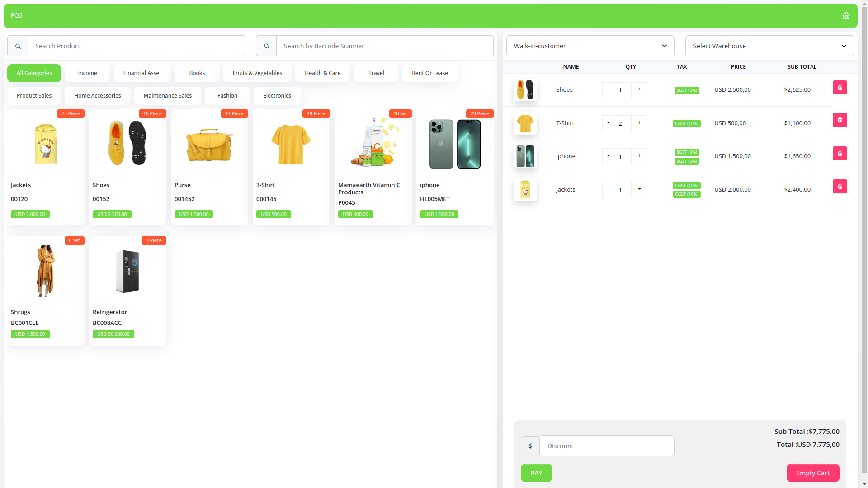Click the dollar sign discount icon
This screenshot has height=488, width=868.
(x=530, y=446)
